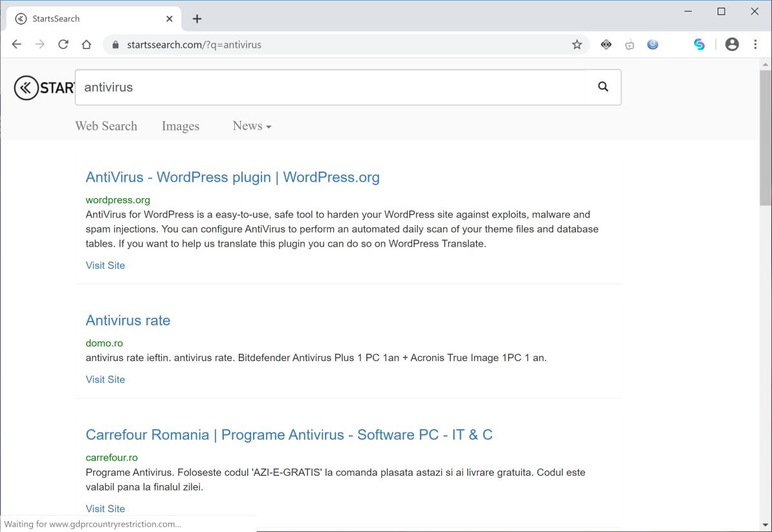The width and height of the screenshot is (772, 532).
Task: Reload the page with refresh icon
Action: 63,44
